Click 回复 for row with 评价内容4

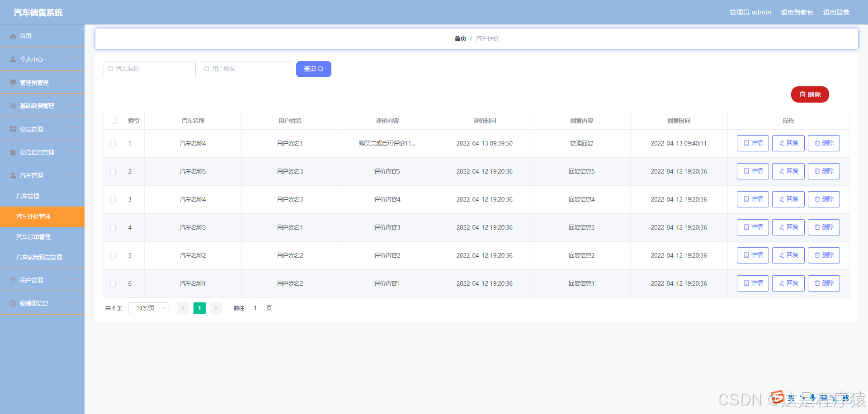point(788,199)
